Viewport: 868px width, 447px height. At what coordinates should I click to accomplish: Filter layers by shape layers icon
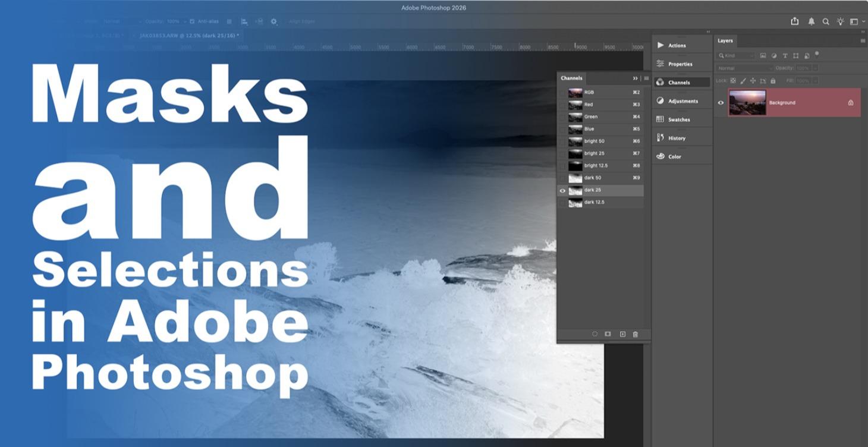pyautogui.click(x=795, y=56)
